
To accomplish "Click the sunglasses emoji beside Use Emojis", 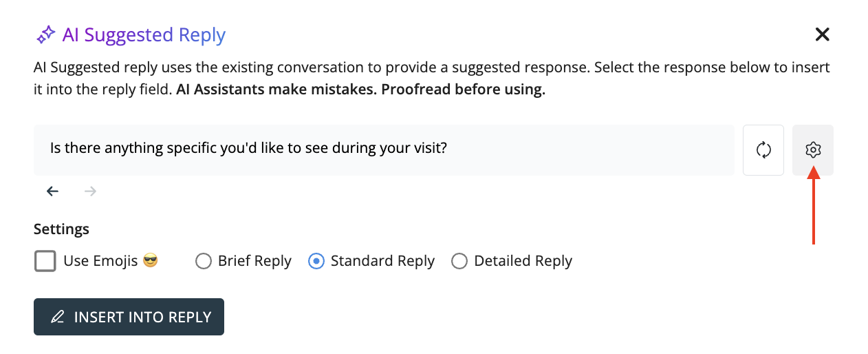I will click(x=151, y=261).
